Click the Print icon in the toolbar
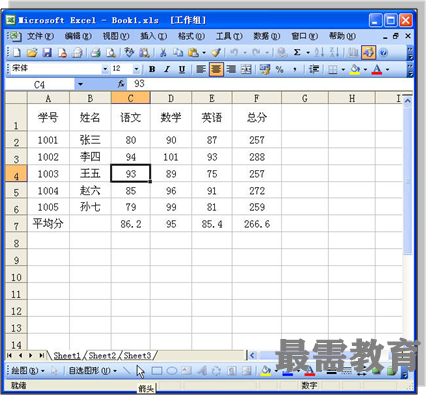 click(x=96, y=52)
